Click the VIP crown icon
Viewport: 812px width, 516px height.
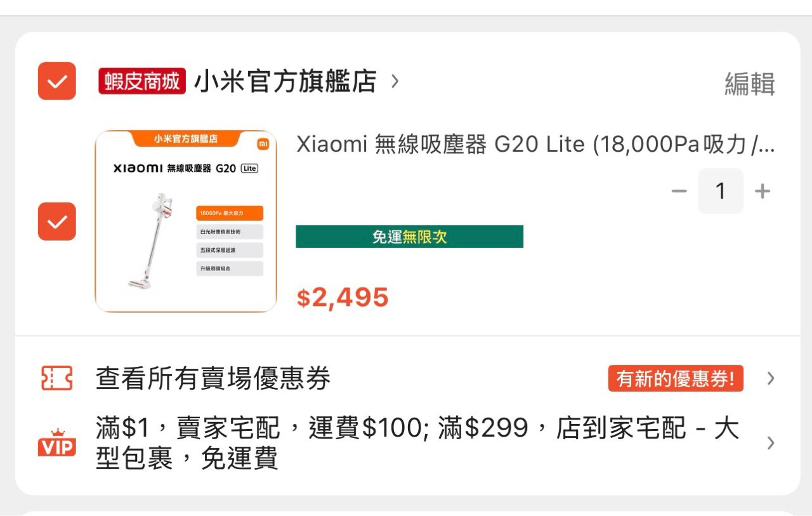click(57, 442)
